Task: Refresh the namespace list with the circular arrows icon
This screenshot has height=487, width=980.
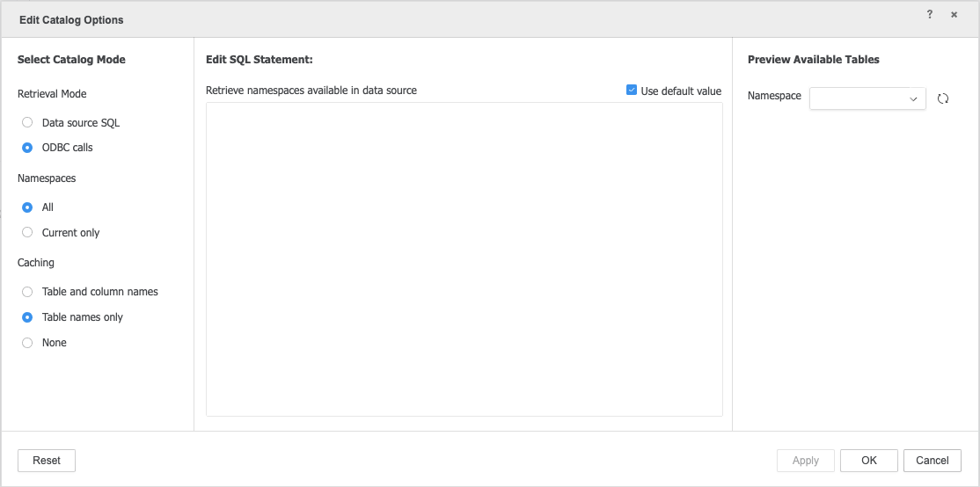Action: coord(943,98)
